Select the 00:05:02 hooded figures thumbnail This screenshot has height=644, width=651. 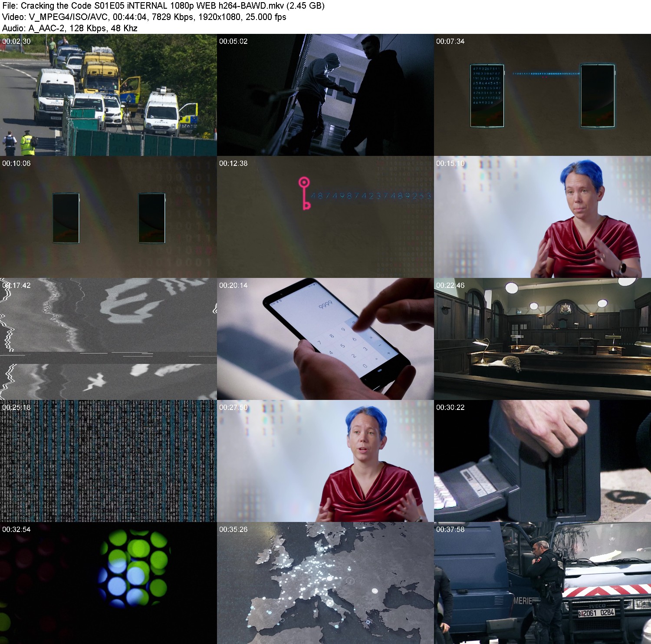pos(325,95)
